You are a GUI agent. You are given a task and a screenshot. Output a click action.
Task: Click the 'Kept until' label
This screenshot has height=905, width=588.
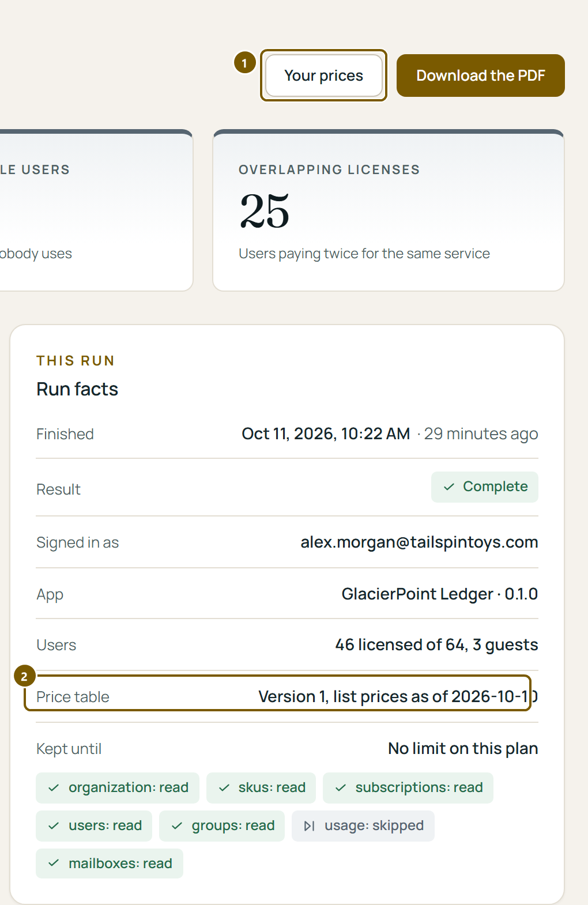[x=69, y=749]
